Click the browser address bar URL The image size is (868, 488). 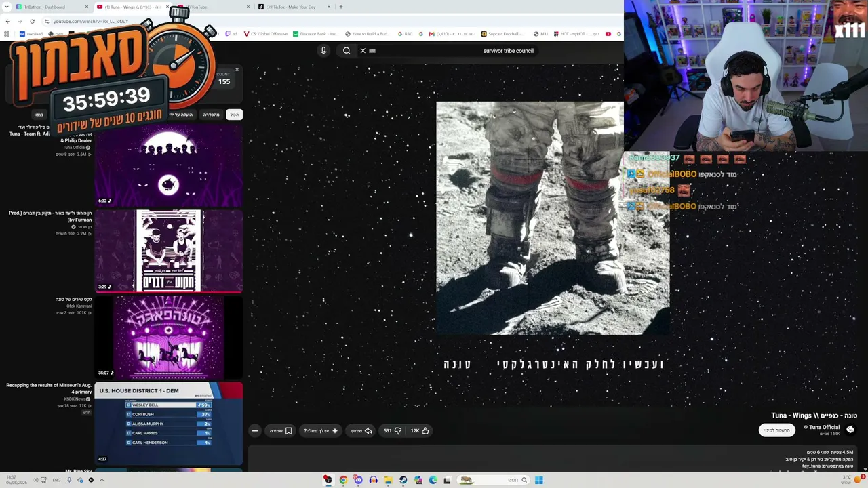[91, 22]
